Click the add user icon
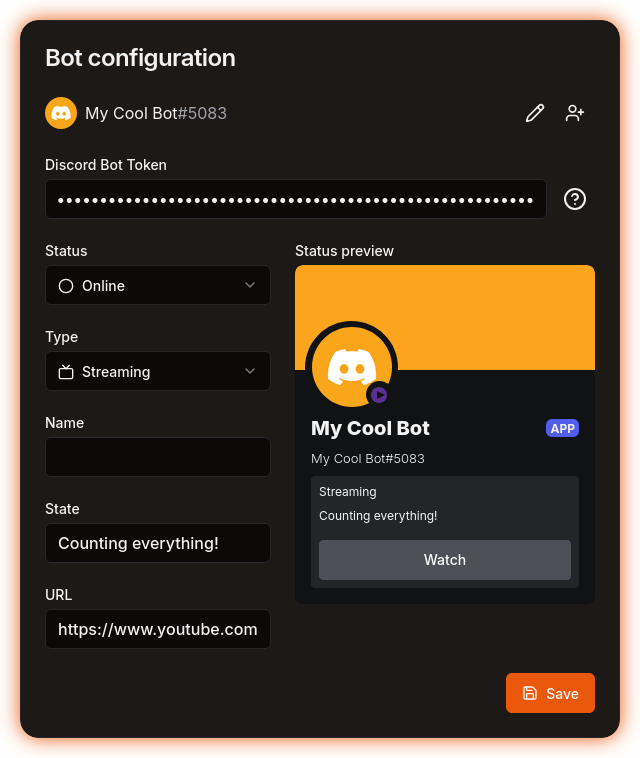Viewport: 640px width, 758px height. (575, 113)
